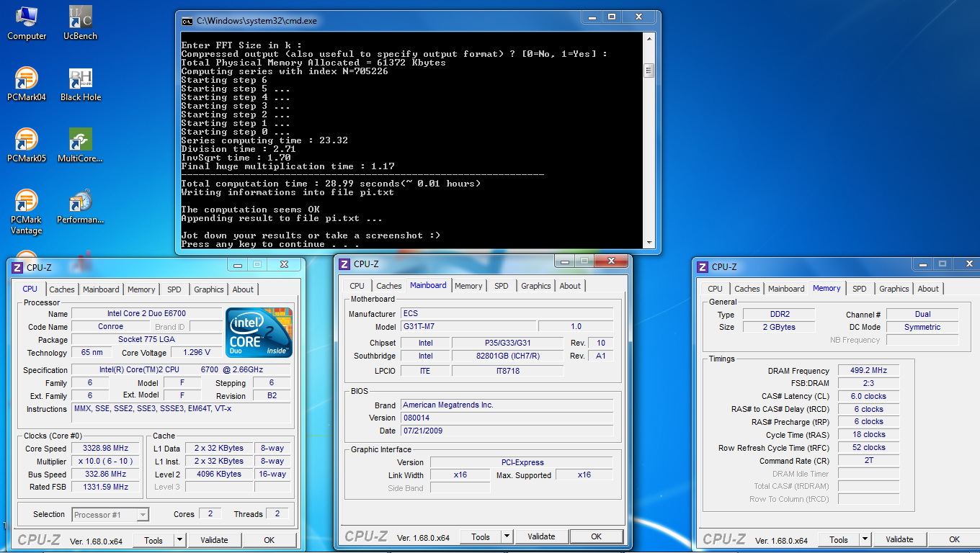980x553 pixels.
Task: Open the MultiCore desktop icon
Action: [x=80, y=145]
